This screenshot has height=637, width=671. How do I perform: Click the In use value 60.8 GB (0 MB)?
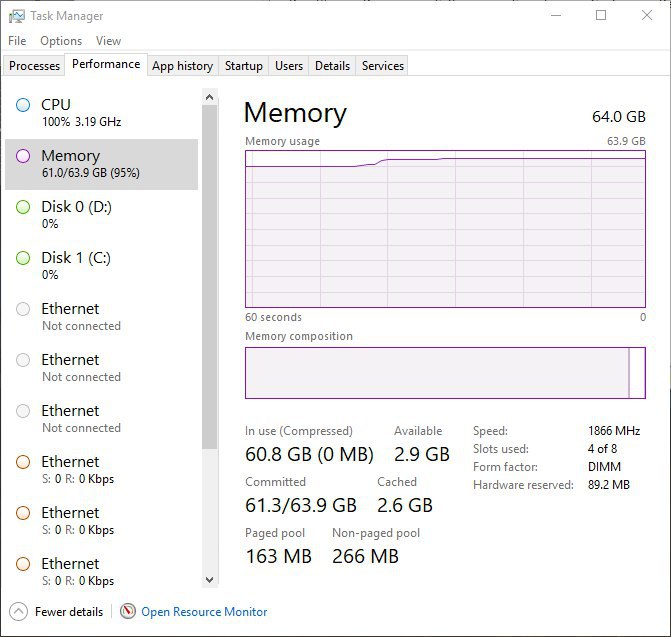pyautogui.click(x=309, y=454)
